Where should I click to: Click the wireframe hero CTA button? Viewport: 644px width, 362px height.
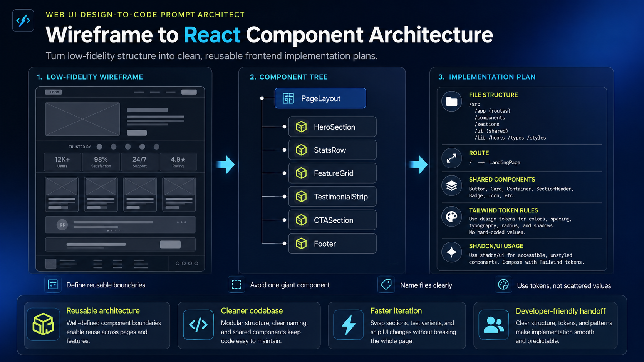point(137,133)
